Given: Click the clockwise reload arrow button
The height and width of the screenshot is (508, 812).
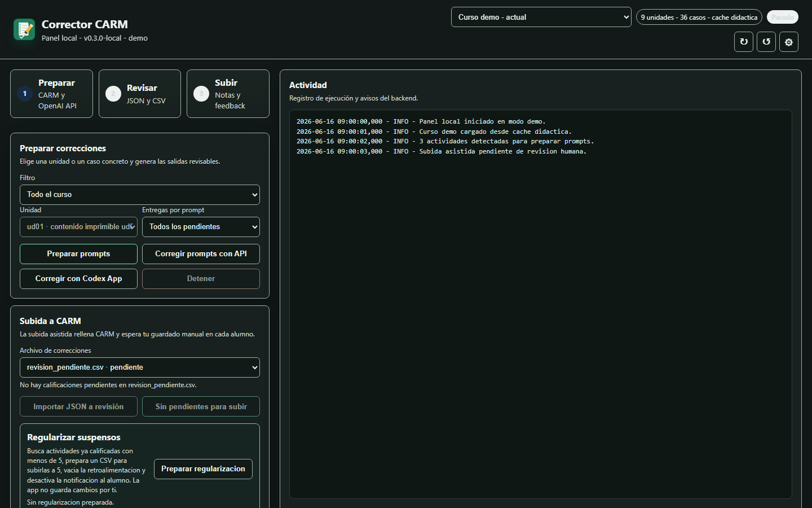Looking at the screenshot, I should 744,42.
